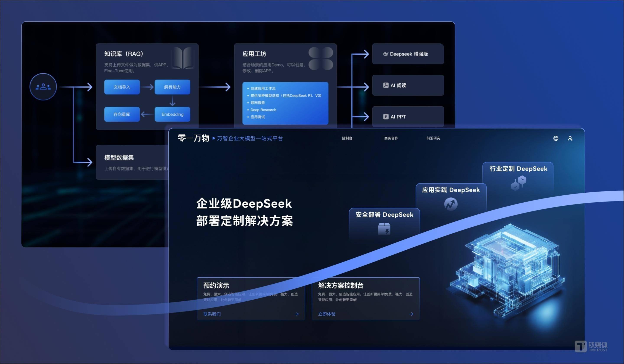Image resolution: width=624 pixels, height=364 pixels.
Task: Click the user account icon top right
Action: point(570,138)
